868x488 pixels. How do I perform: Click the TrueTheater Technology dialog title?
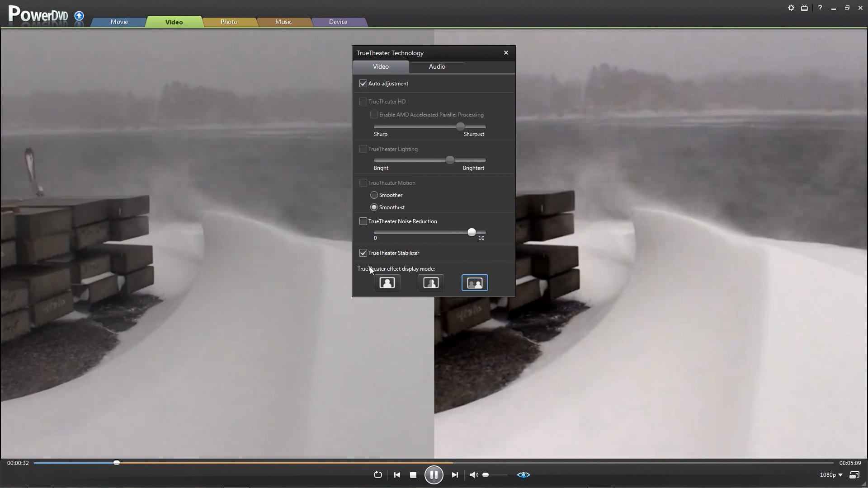[x=390, y=53]
